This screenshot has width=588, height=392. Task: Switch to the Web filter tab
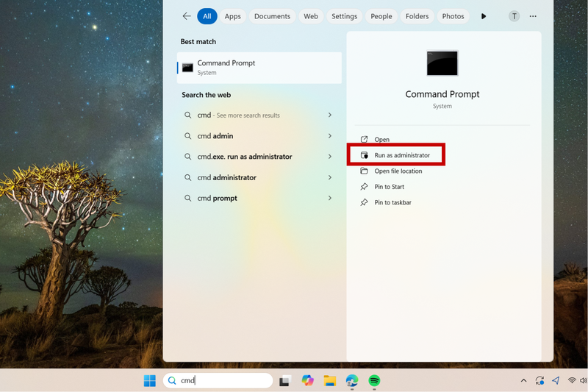(311, 16)
